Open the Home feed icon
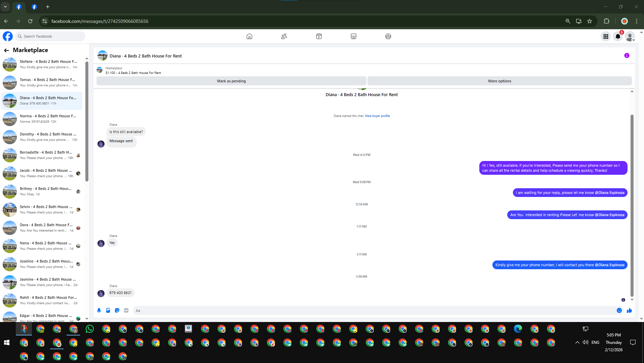Viewport: 644px width, 363px height. (249, 36)
